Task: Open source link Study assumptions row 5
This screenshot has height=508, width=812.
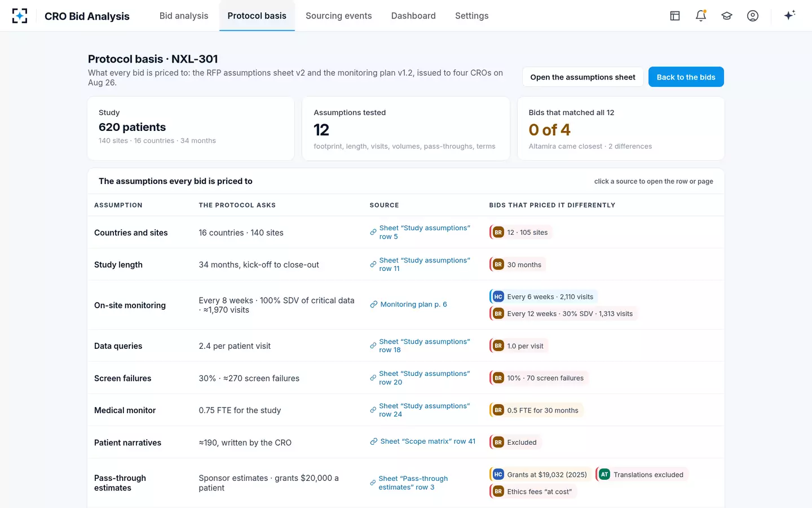Action: click(x=420, y=233)
